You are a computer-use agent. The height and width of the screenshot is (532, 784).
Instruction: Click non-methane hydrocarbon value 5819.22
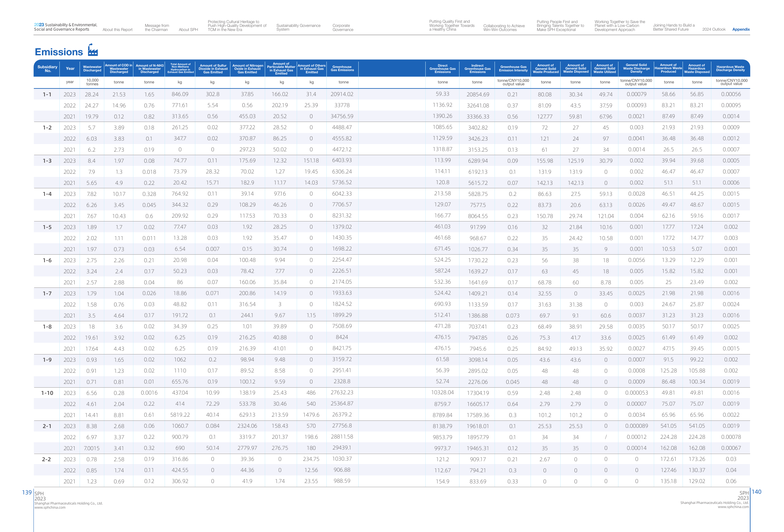180,415
